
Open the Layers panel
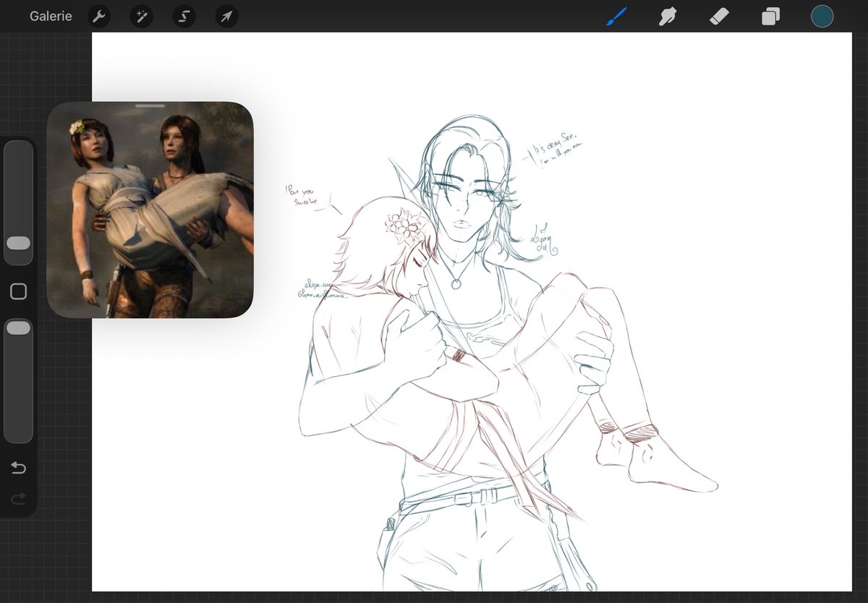click(x=770, y=17)
